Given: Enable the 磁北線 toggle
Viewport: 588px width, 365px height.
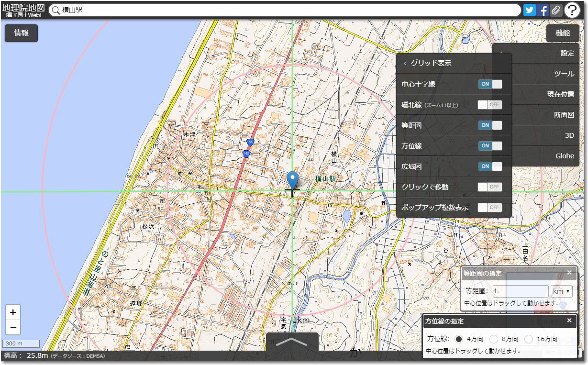Looking at the screenshot, I should click(490, 105).
